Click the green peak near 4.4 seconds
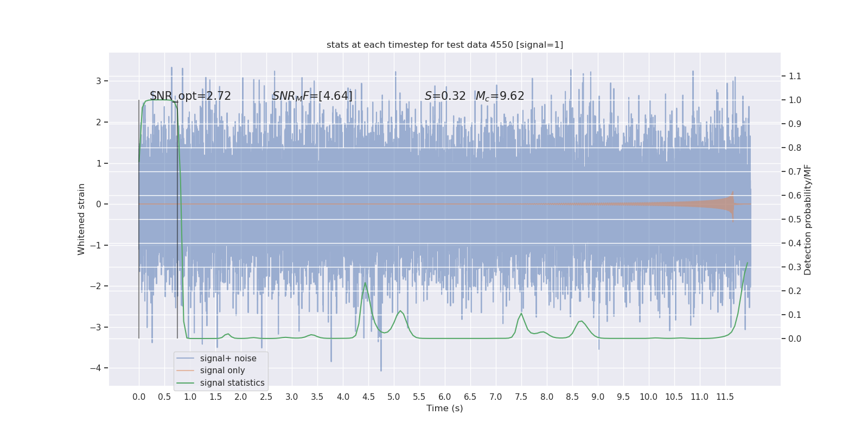 coord(365,284)
